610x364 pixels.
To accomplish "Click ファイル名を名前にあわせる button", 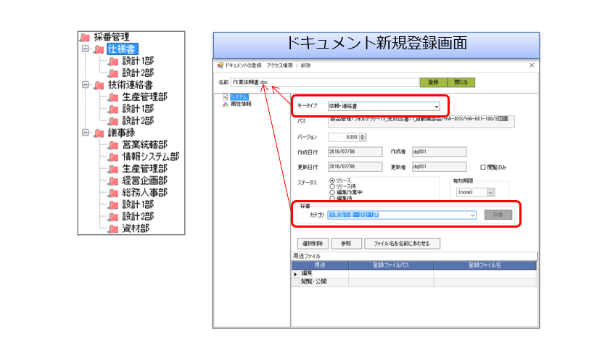I will click(x=403, y=244).
